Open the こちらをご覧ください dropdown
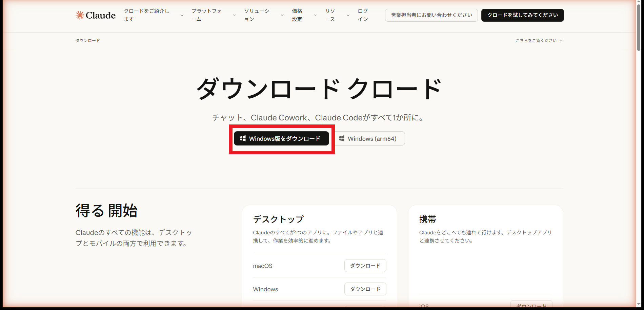Viewport: 644px width, 310px height. coord(538,40)
